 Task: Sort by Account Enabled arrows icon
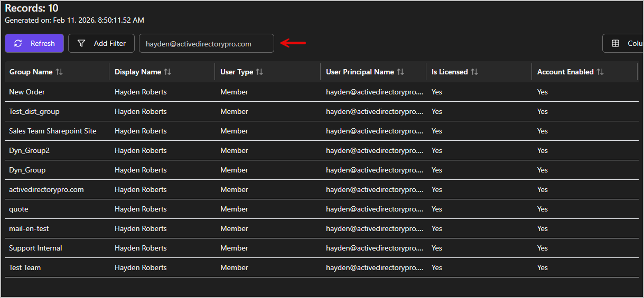pyautogui.click(x=600, y=72)
